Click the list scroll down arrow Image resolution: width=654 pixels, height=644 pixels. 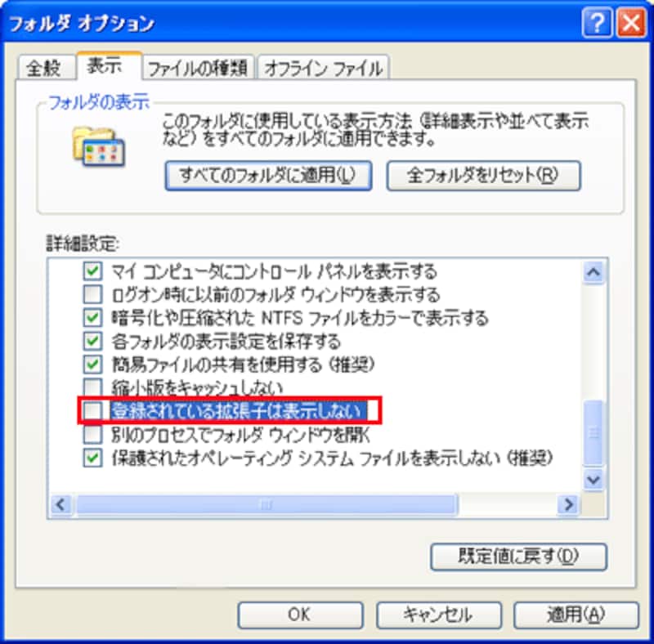tap(594, 480)
